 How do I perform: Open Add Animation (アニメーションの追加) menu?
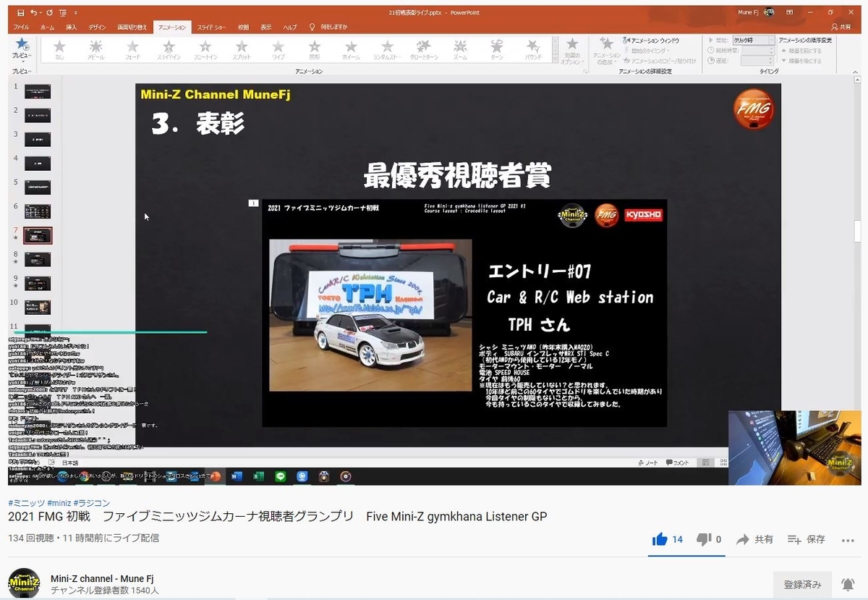pos(605,51)
